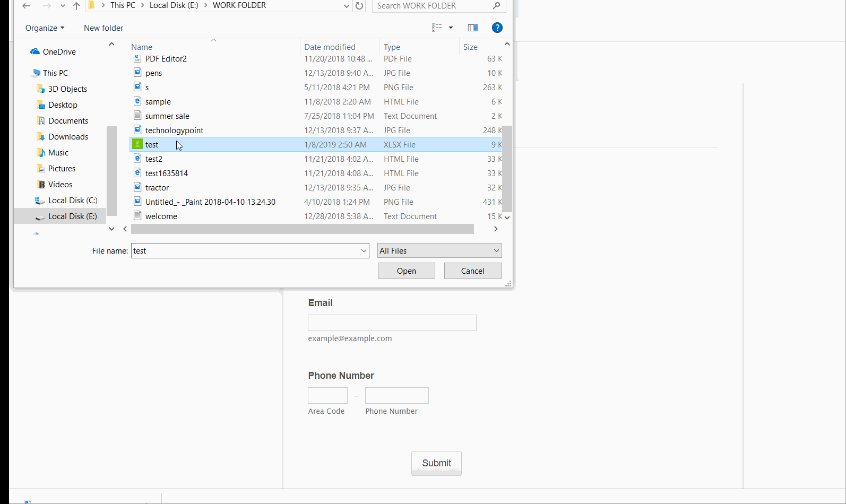
Task: Click WORK FOLDER in the address path
Action: [239, 5]
